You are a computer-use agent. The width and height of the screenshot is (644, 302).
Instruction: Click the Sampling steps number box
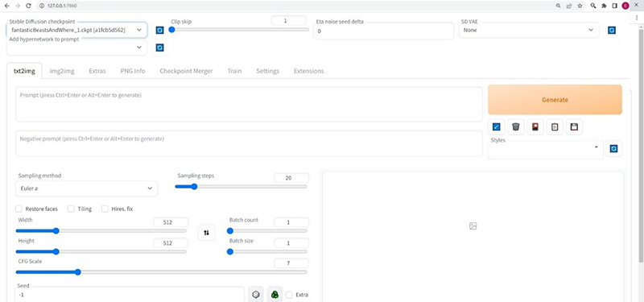pyautogui.click(x=291, y=178)
